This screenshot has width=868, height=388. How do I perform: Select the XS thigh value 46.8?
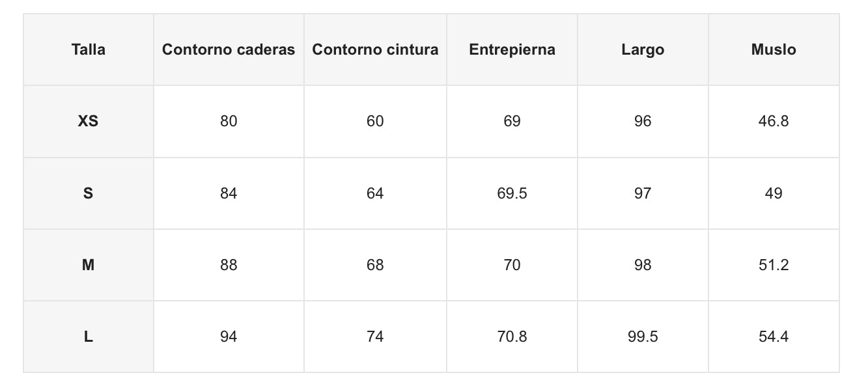(774, 121)
